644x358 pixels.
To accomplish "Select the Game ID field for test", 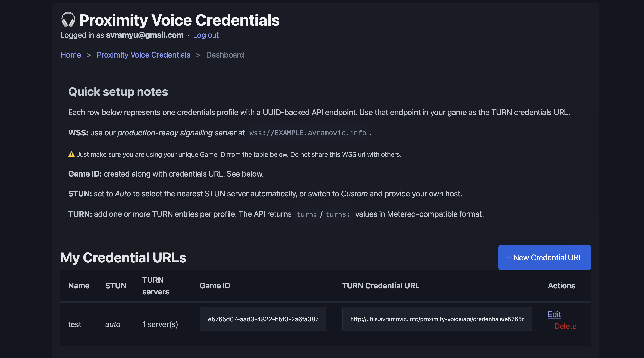I will (262, 319).
